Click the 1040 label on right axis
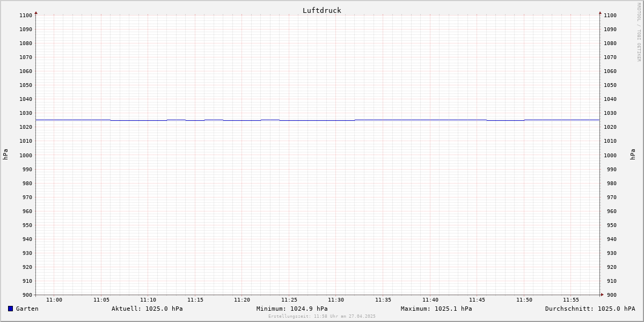 (x=610, y=99)
